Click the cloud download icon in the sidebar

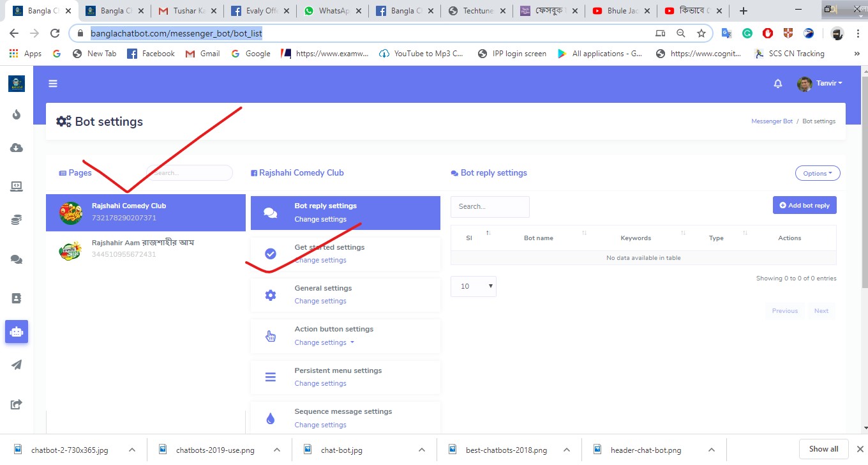point(17,148)
